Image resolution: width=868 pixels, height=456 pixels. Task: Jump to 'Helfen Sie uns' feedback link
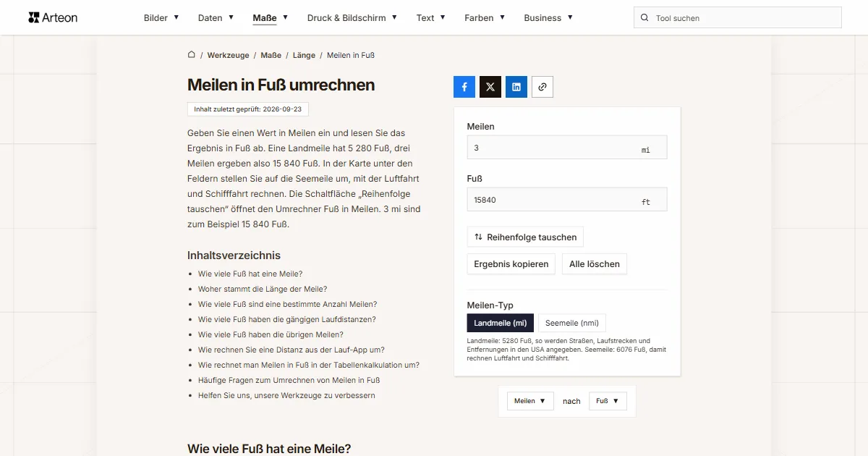(x=286, y=395)
